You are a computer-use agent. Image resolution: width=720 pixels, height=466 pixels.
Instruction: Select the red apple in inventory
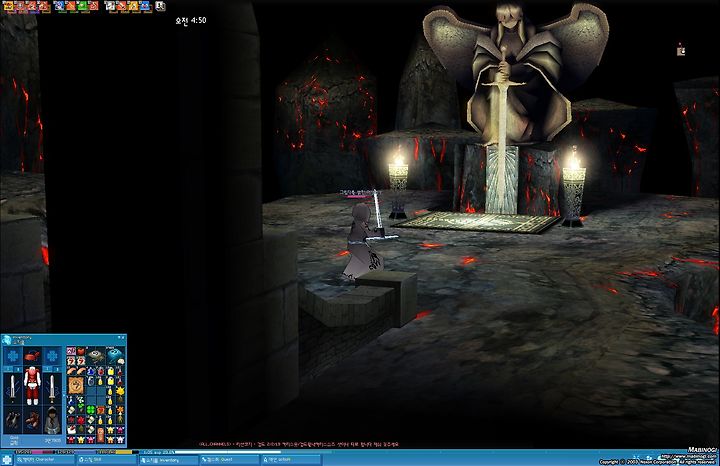[x=81, y=351]
